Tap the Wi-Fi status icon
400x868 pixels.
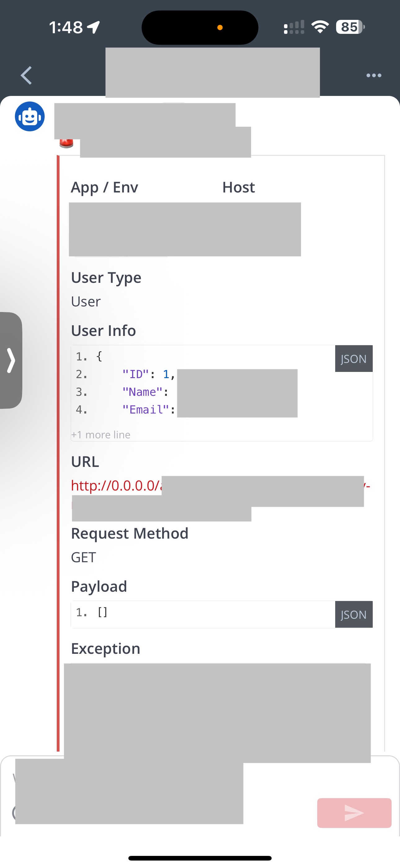pos(320,27)
